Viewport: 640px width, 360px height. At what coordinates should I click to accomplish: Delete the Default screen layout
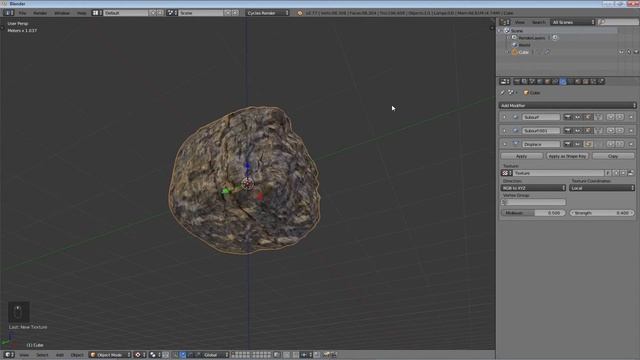pyautogui.click(x=160, y=13)
